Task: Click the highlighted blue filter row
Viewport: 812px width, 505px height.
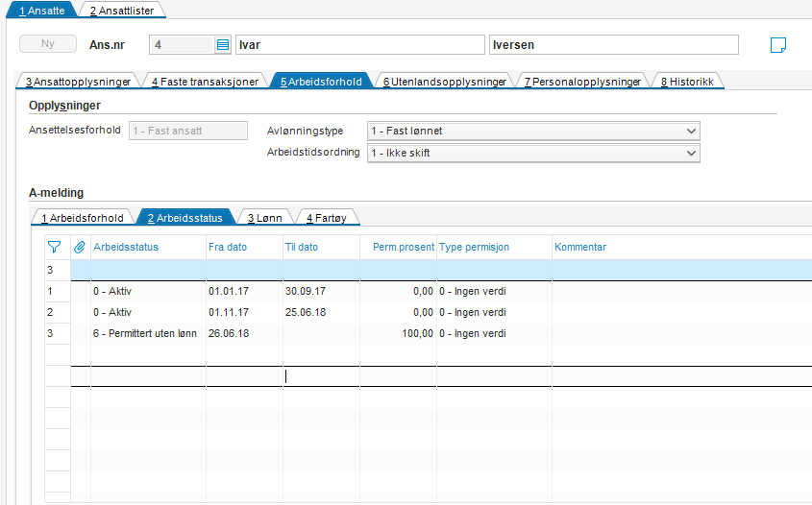Action: tap(441, 270)
